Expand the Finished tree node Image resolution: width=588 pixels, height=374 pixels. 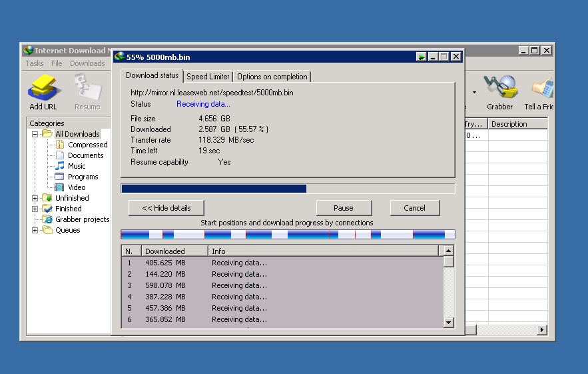[x=35, y=209]
